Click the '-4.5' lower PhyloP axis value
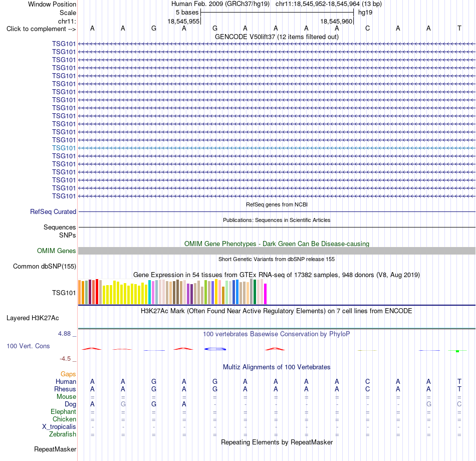Screen dimensions: 476x461 tap(65, 359)
